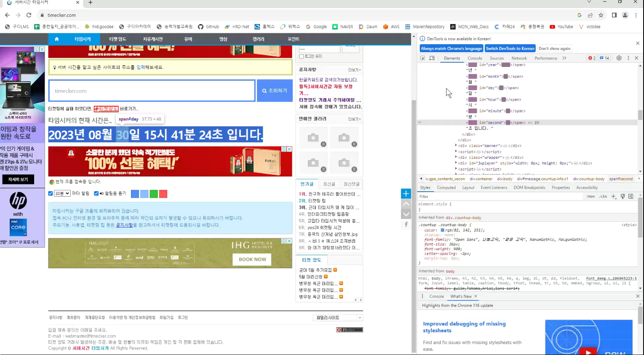Activate the DevTools inspect element picker
This screenshot has height=355, width=644.
(x=422, y=58)
